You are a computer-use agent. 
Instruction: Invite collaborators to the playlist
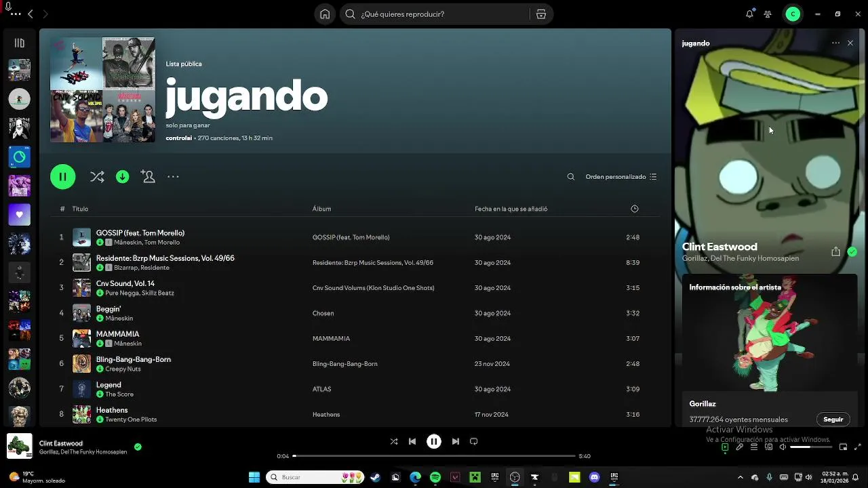pyautogui.click(x=148, y=177)
